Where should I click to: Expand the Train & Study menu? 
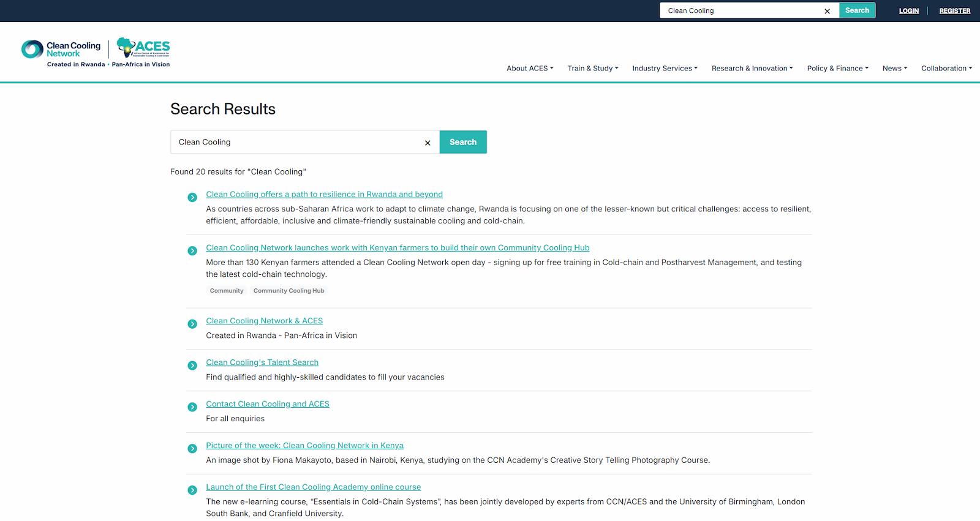coord(593,69)
